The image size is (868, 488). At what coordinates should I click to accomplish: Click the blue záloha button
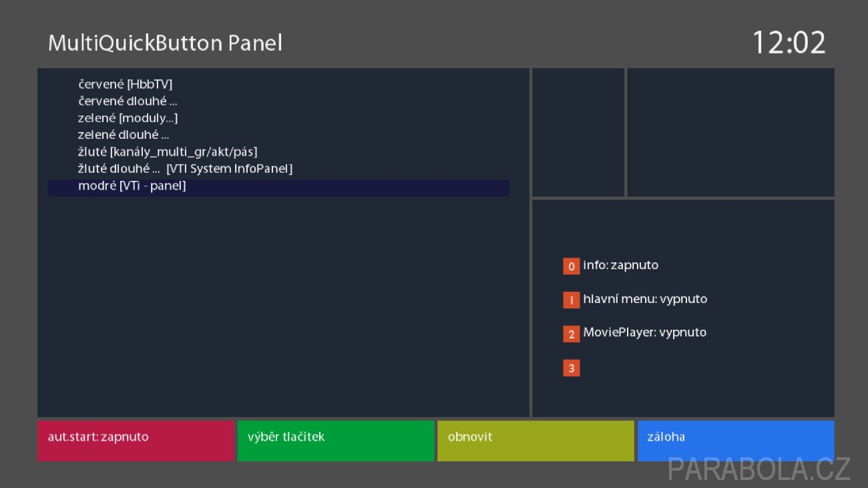[x=736, y=441]
